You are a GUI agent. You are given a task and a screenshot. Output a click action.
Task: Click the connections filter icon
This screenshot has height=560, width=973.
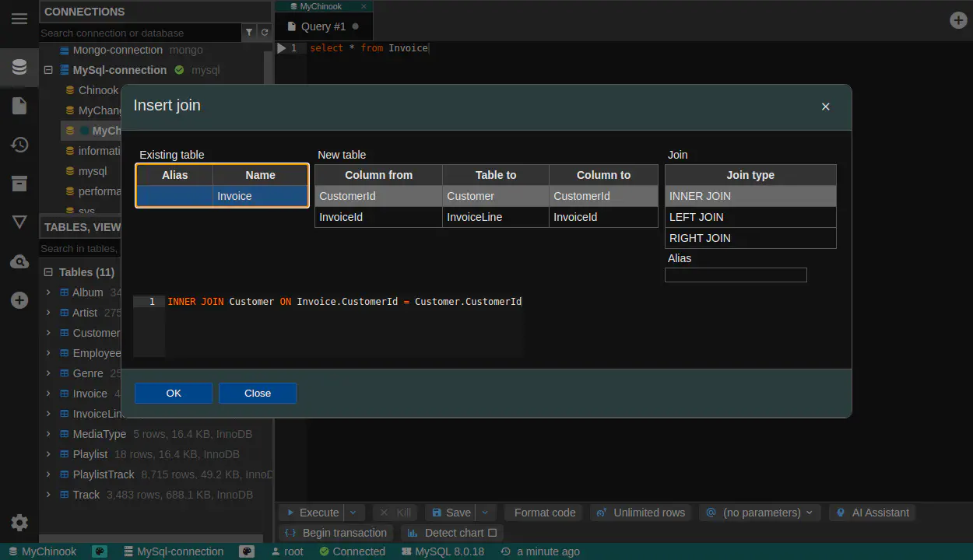click(x=249, y=33)
